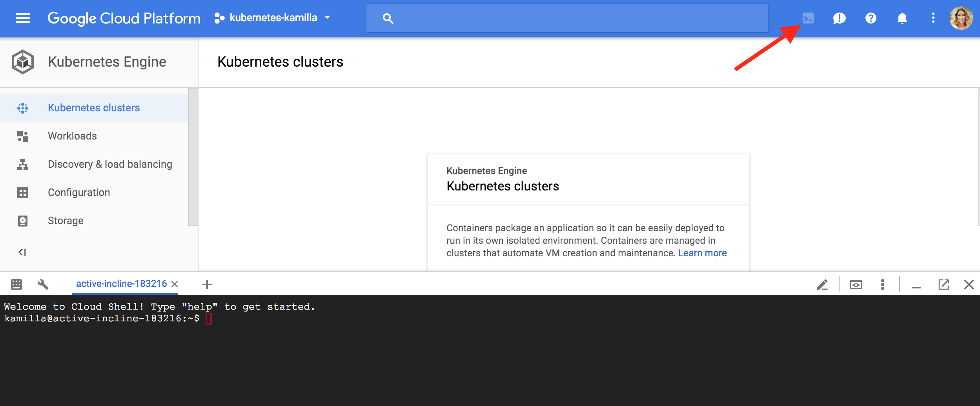980x406 pixels.
Task: Open the Help question mark icon
Action: 871,18
